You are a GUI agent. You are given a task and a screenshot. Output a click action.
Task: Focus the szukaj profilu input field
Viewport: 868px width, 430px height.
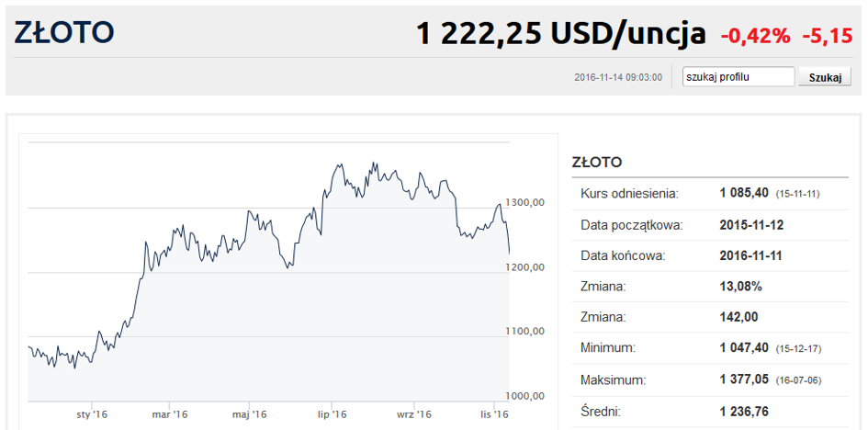(x=738, y=77)
